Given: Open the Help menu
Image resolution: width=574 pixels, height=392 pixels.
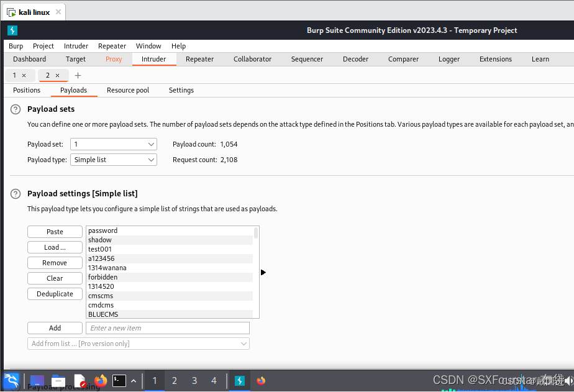Looking at the screenshot, I should point(179,46).
